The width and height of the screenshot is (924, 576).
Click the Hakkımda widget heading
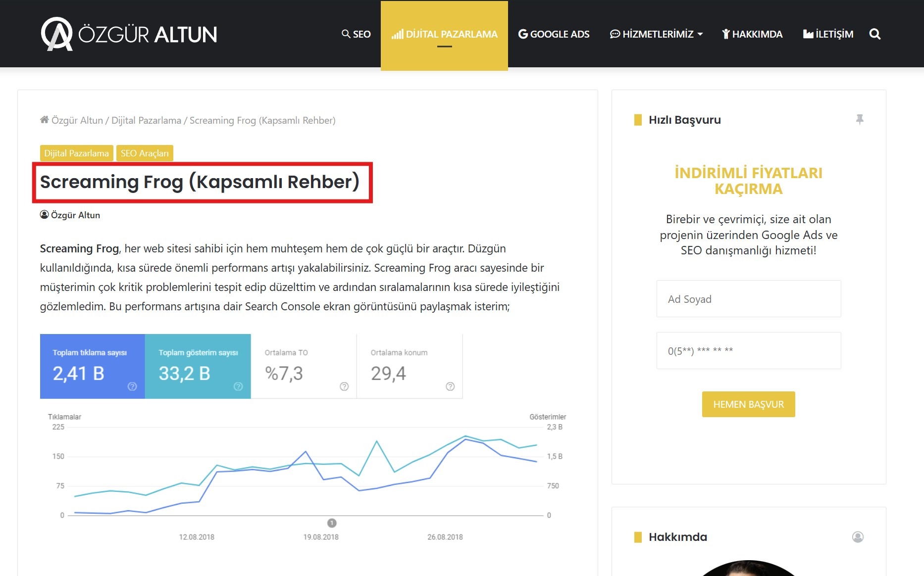pos(678,537)
